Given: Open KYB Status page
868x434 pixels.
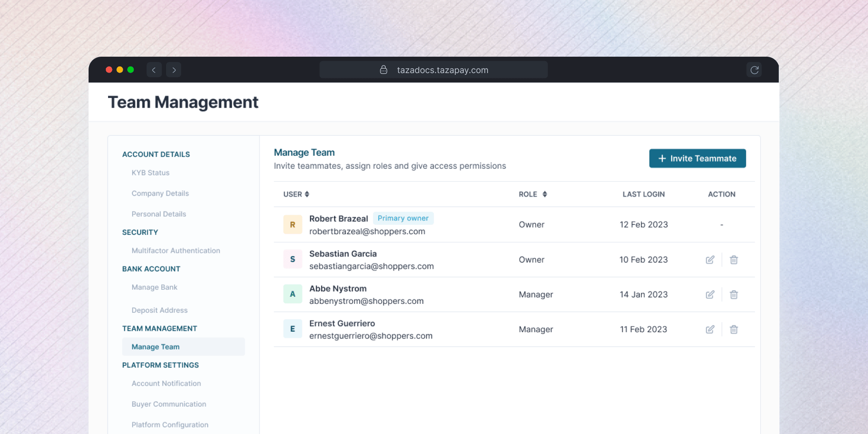Looking at the screenshot, I should (x=151, y=173).
